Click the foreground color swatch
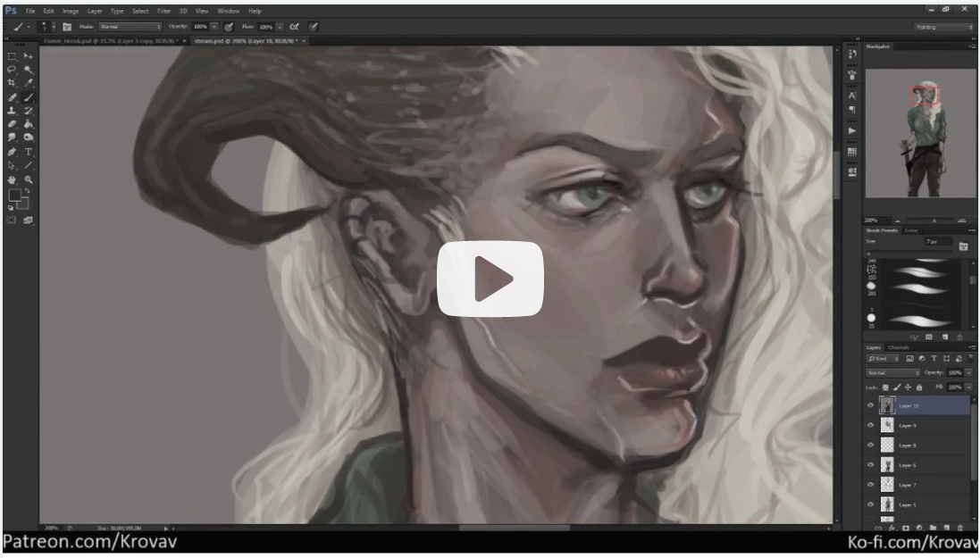The width and height of the screenshot is (980, 558). tap(13, 196)
